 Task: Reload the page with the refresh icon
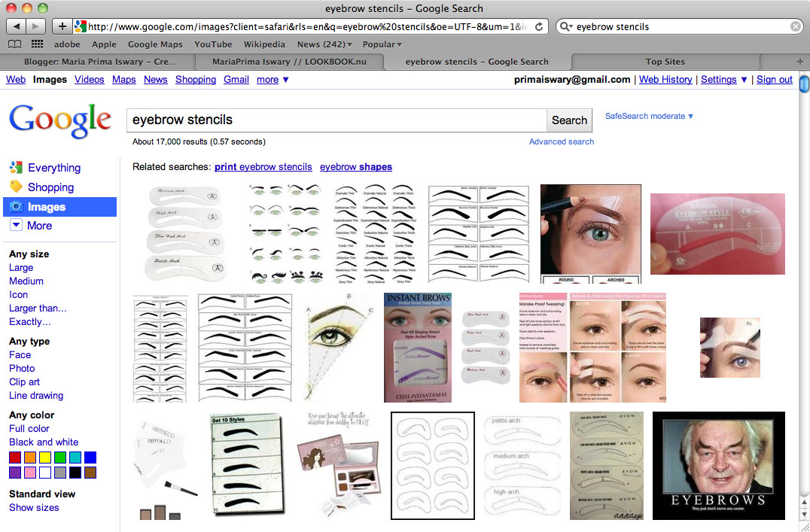[x=538, y=26]
